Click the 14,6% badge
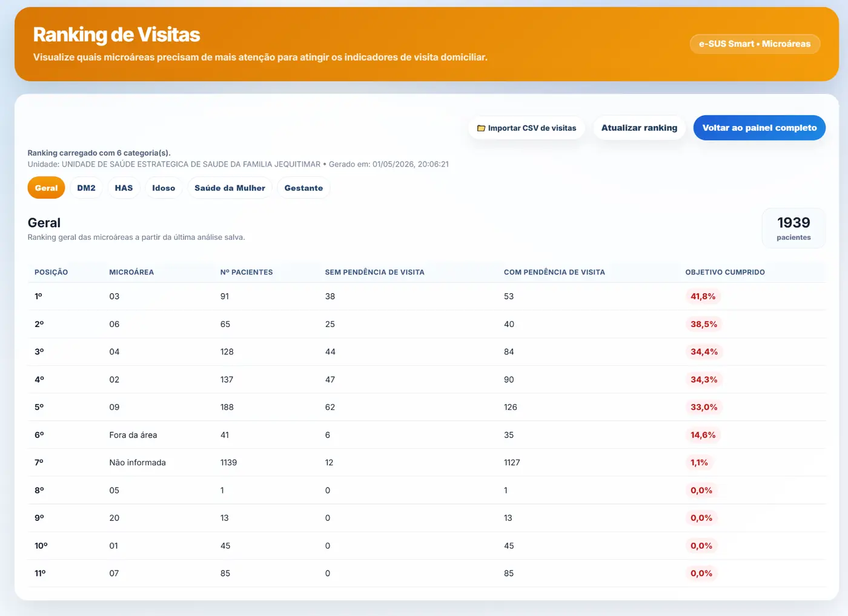The width and height of the screenshot is (848, 616). click(x=703, y=435)
